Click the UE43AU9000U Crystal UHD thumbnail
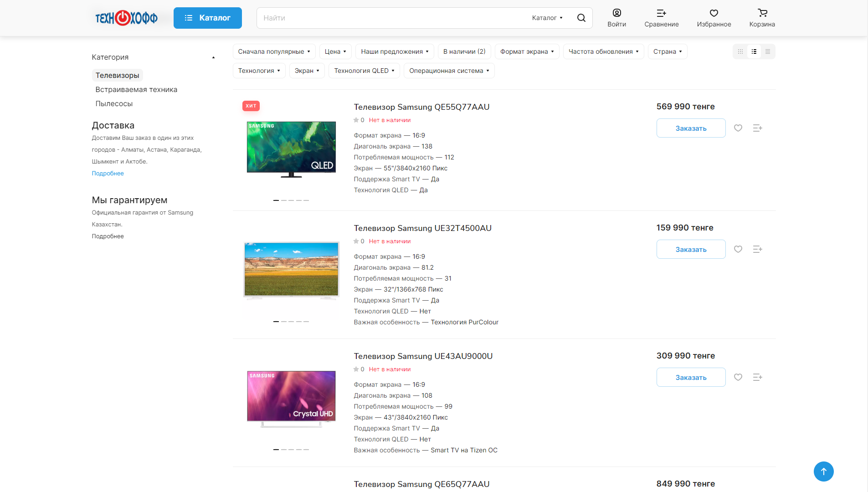The width and height of the screenshot is (868, 492). pos(291,399)
